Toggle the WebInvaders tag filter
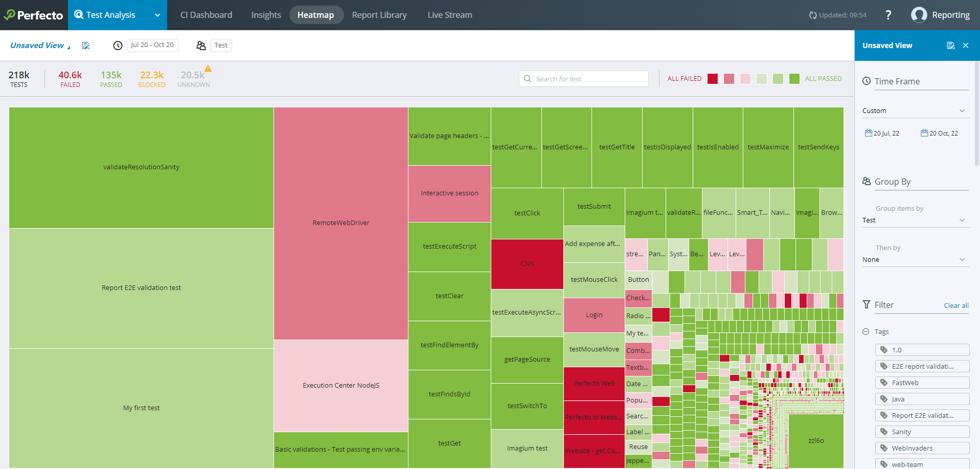 (x=922, y=448)
